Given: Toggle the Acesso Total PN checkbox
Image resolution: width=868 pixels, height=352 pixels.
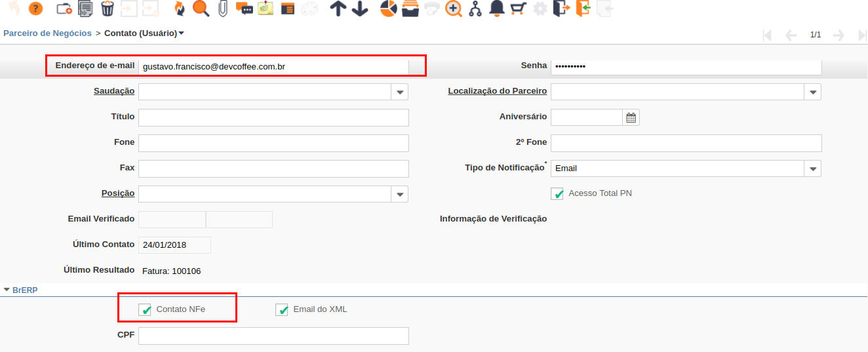Looking at the screenshot, I should point(557,193).
